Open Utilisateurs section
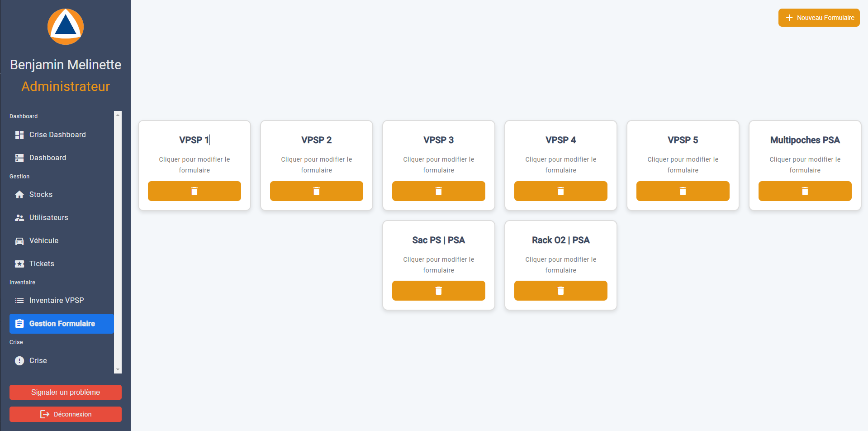The image size is (868, 431). click(x=48, y=218)
